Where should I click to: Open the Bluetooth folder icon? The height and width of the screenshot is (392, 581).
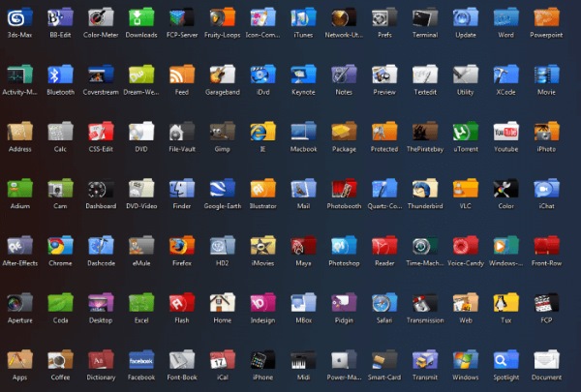tap(60, 75)
